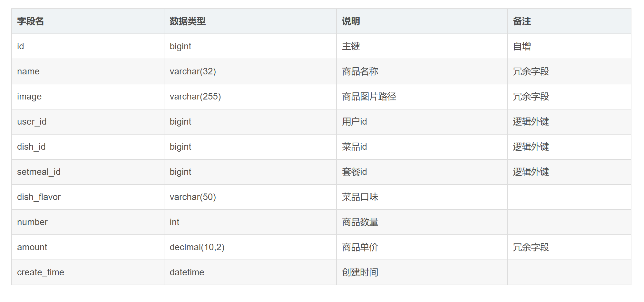Click the 商品图片路径 description cell
This screenshot has height=302, width=644.
coord(422,97)
